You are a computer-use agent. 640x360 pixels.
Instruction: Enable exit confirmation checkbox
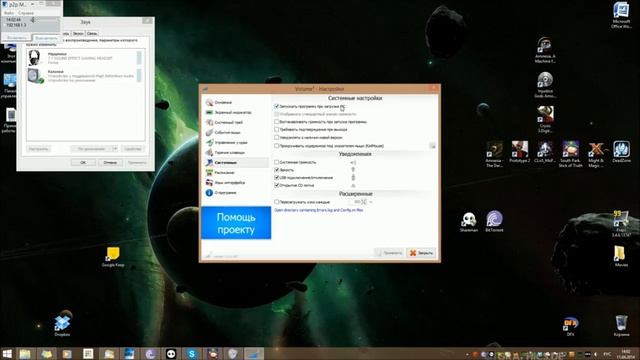277,129
